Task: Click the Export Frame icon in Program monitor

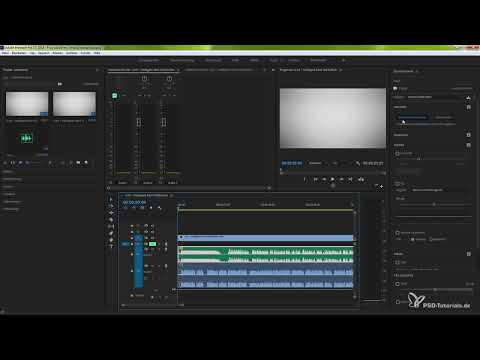Action: click(361, 179)
